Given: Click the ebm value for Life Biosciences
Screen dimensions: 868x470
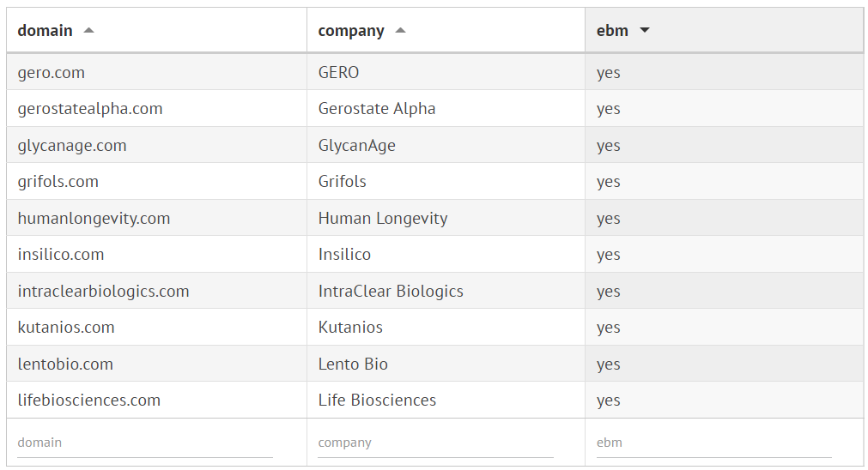Looking at the screenshot, I should pos(609,401).
